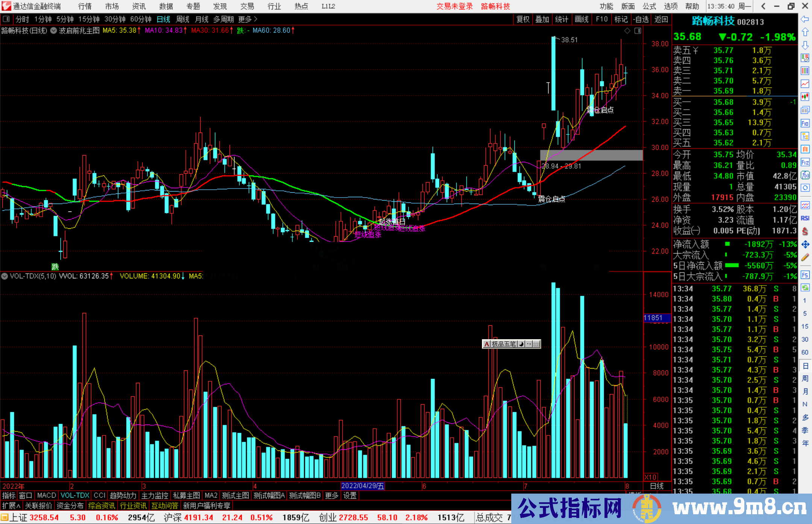Open the 窗口 window count selector
The image size is (812, 524).
click(26, 495)
